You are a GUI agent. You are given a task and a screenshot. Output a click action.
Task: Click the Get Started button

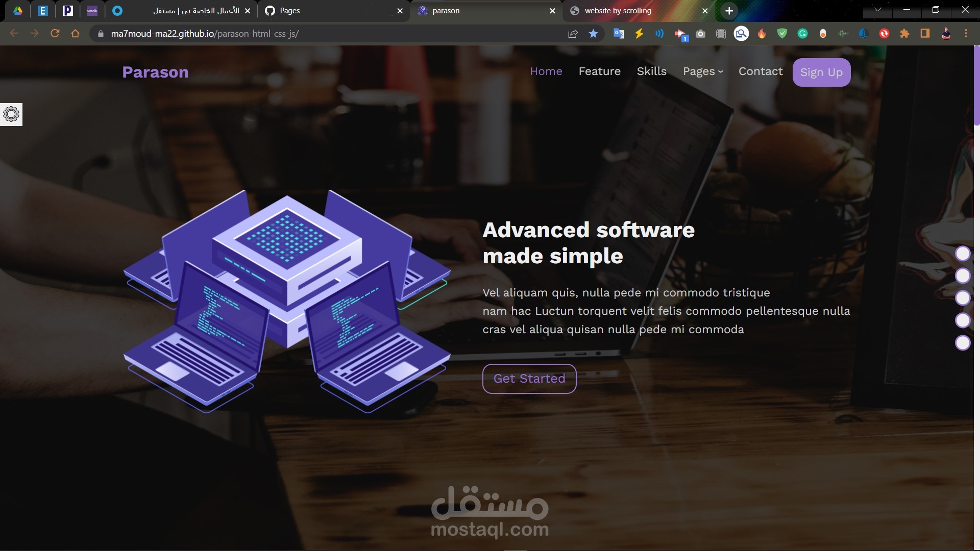tap(529, 379)
